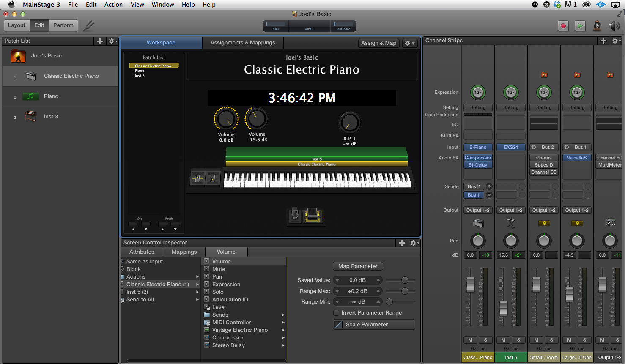
Task: Open the Apple menu
Action: click(11, 5)
